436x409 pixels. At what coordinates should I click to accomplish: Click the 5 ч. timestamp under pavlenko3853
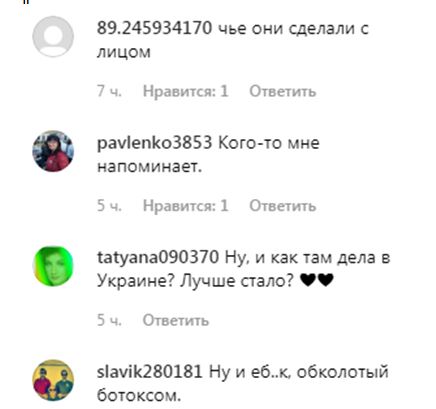[109, 206]
